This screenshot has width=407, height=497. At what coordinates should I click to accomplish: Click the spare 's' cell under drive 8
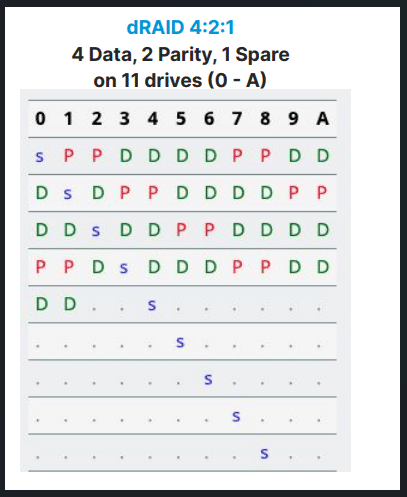point(264,453)
